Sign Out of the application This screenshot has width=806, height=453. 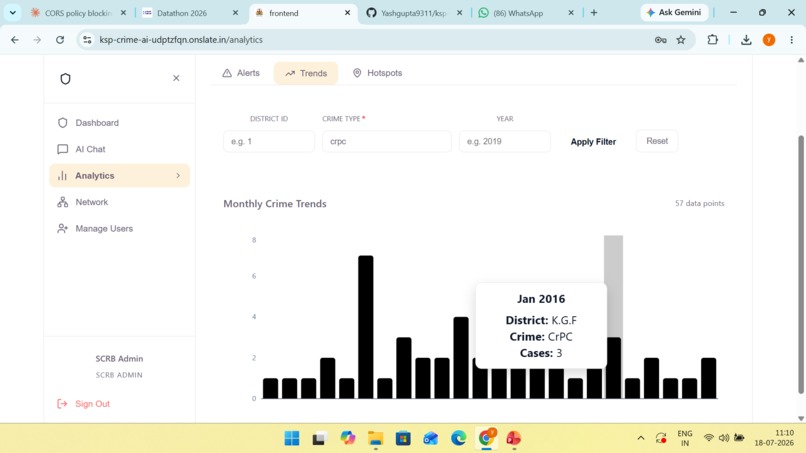tap(84, 404)
